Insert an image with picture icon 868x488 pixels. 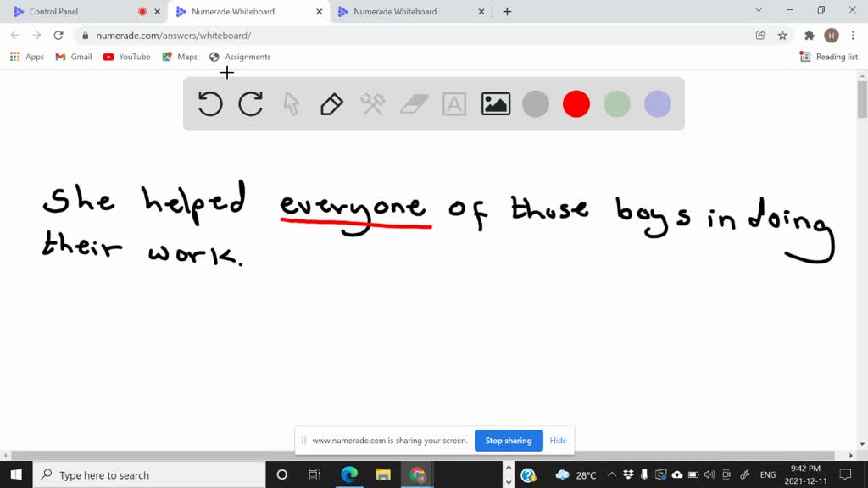pyautogui.click(x=496, y=104)
